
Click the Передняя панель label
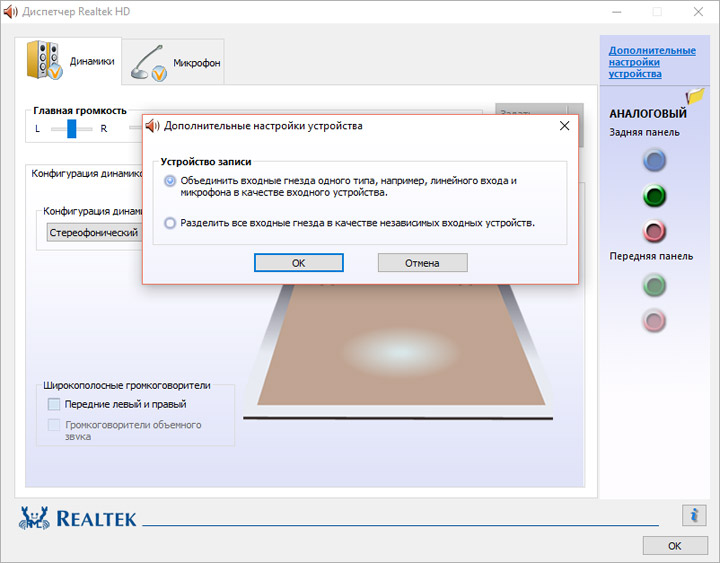[x=651, y=256]
